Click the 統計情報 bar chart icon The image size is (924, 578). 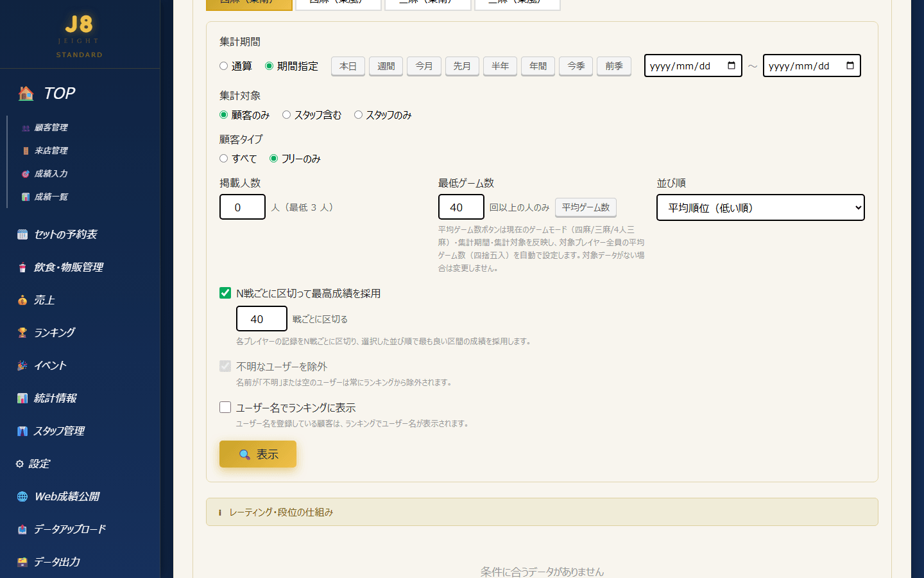tap(22, 398)
